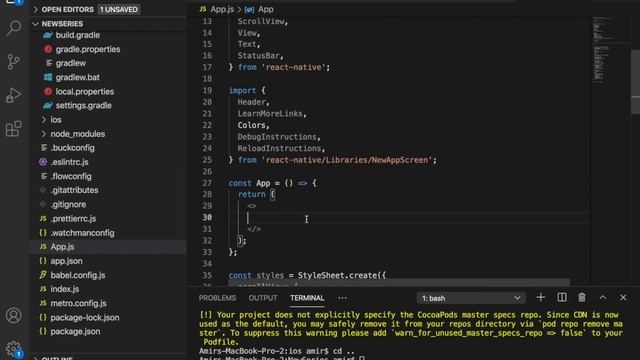This screenshot has width=640, height=360.
Task: Create a new terminal with plus icon
Action: [540, 298]
